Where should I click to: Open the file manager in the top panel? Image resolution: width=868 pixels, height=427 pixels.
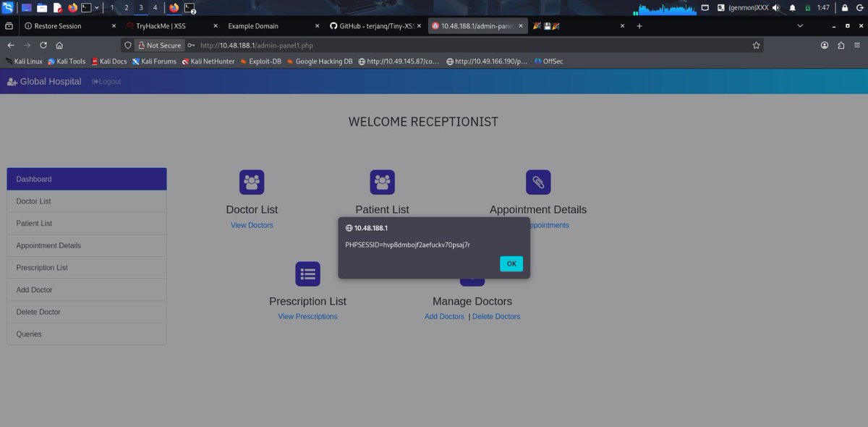point(42,8)
